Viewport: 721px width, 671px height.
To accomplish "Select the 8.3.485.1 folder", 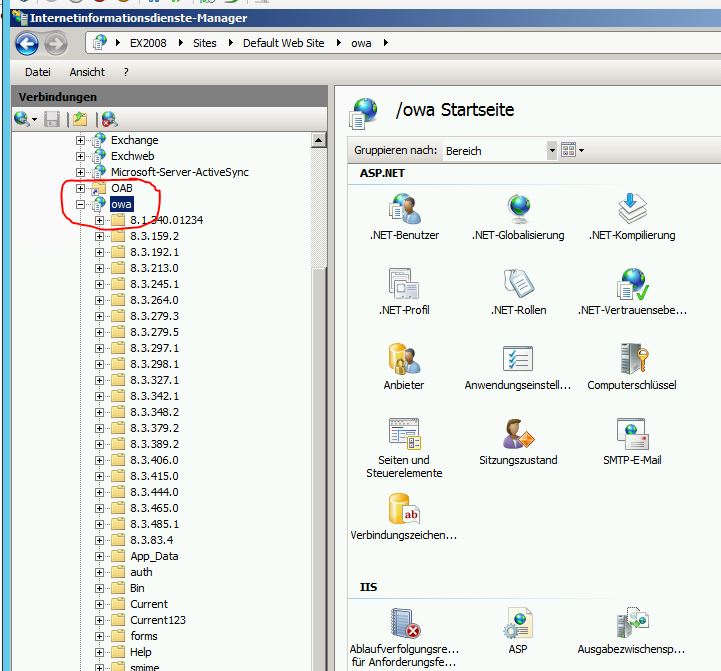I will tap(154, 524).
